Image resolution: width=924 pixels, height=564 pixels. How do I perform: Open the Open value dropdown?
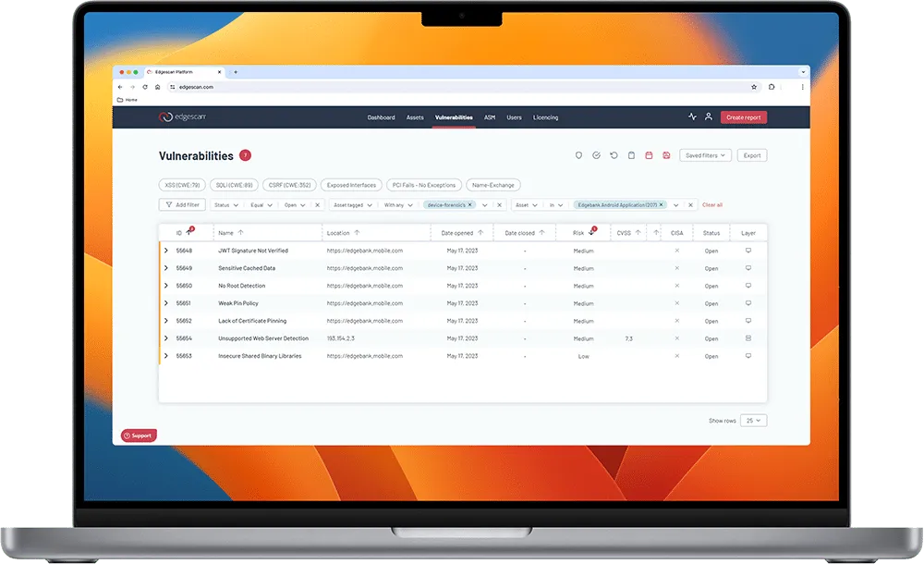click(x=295, y=205)
